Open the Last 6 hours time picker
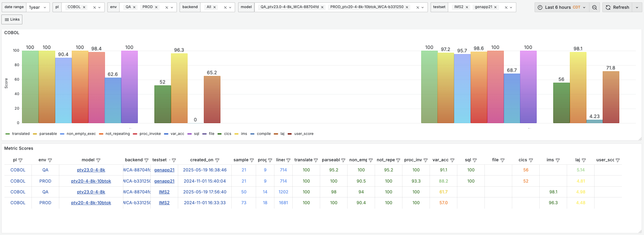 click(562, 7)
